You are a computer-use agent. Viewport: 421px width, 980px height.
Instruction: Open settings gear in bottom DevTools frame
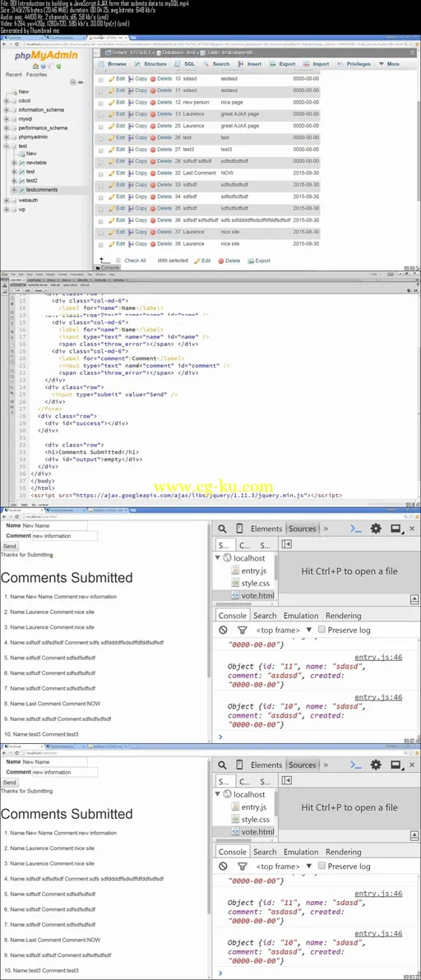pyautogui.click(x=376, y=765)
